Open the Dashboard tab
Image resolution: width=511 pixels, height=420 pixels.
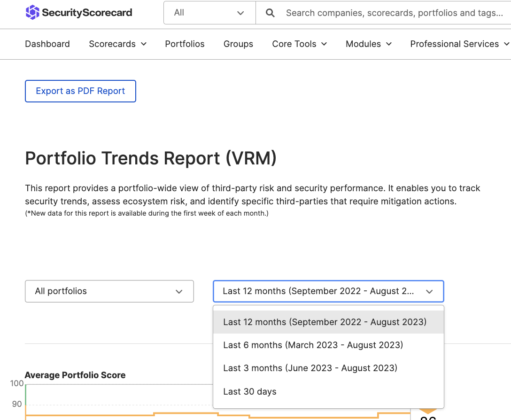click(47, 44)
